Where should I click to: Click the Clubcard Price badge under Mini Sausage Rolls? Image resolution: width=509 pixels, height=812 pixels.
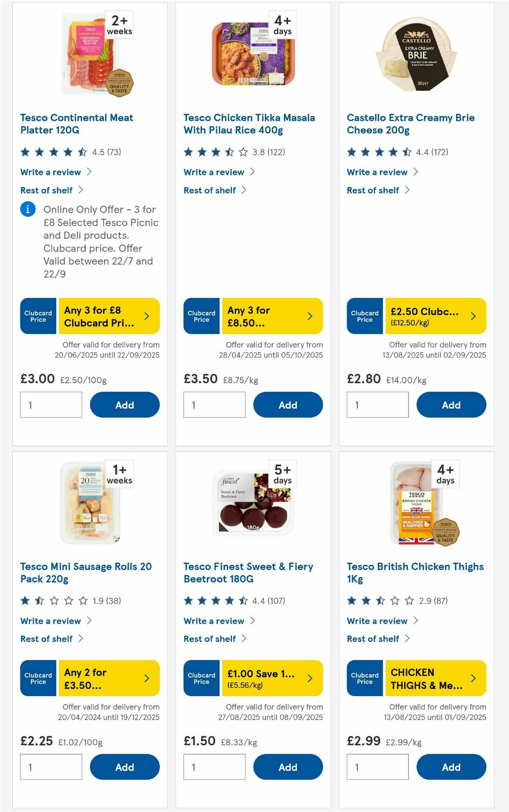tap(38, 678)
